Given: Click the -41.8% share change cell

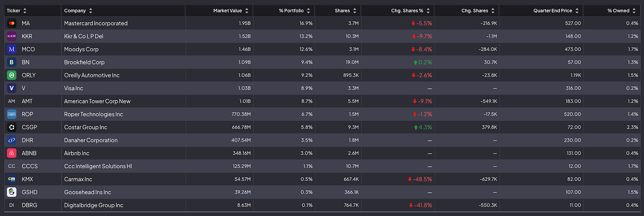Looking at the screenshot, I should click(420, 205).
